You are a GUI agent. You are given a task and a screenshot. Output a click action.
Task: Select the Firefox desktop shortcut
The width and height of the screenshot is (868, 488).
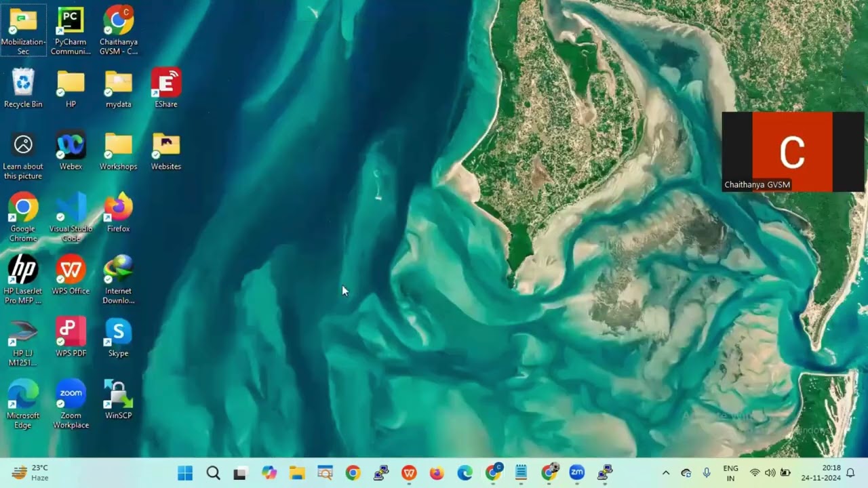(x=118, y=213)
